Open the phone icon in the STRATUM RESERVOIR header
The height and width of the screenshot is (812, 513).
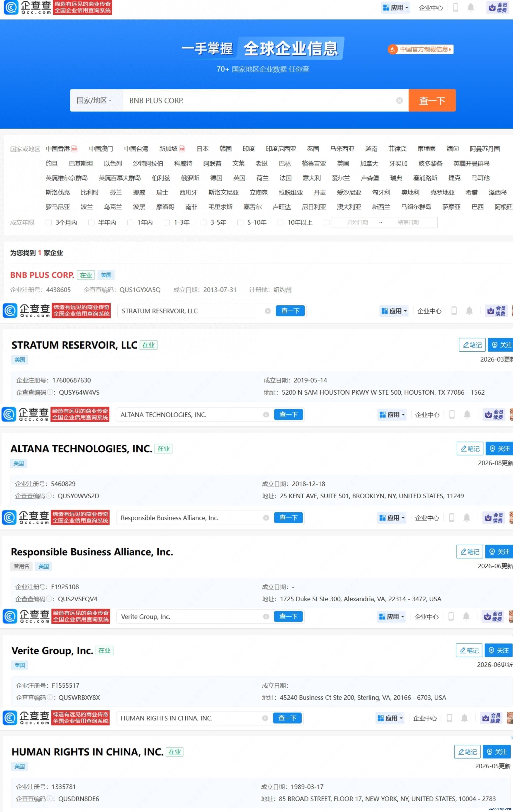[x=454, y=310]
